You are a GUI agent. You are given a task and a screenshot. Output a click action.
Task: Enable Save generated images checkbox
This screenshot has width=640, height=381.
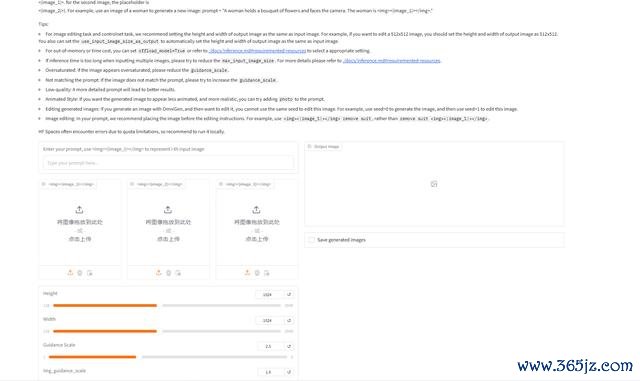coord(312,240)
